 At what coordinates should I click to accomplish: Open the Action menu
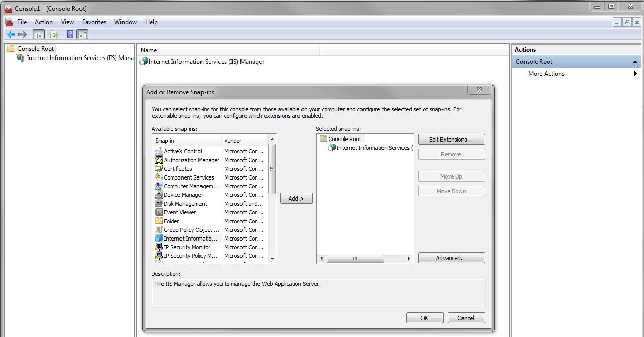[x=44, y=22]
